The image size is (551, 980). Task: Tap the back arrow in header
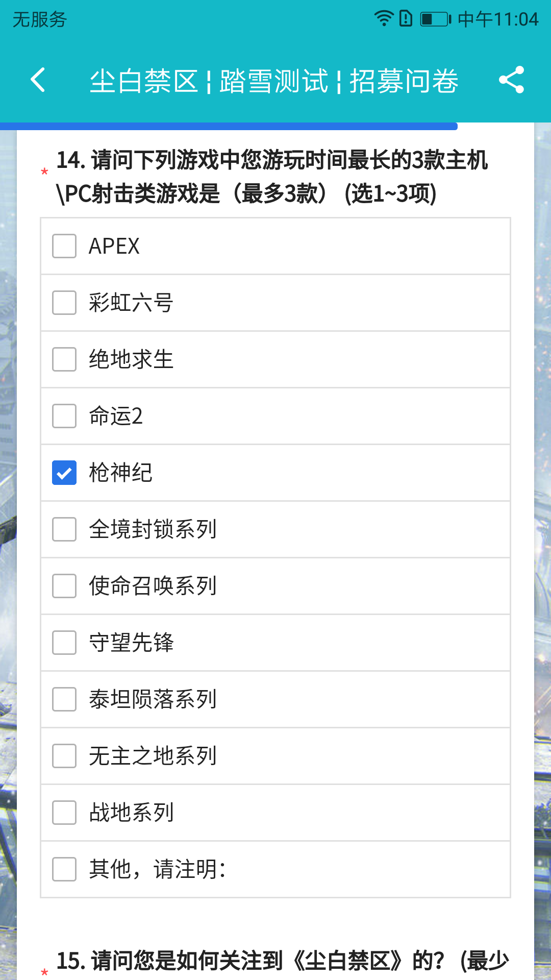[x=38, y=80]
